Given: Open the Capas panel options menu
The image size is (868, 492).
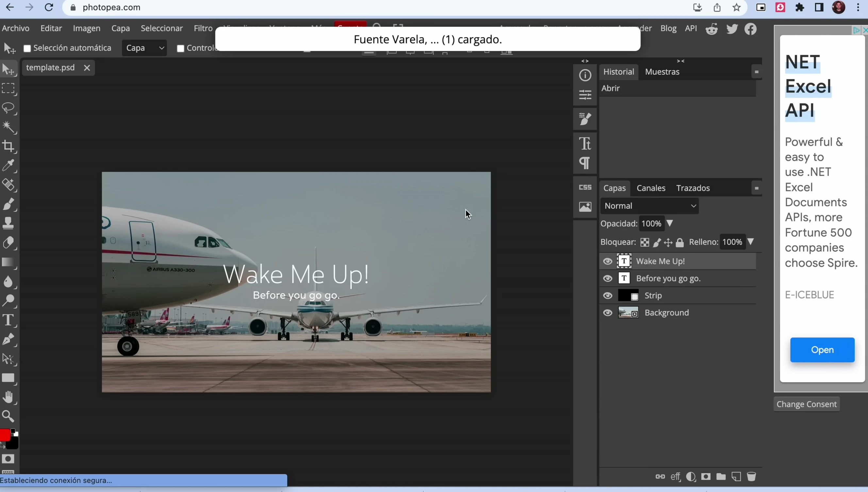Looking at the screenshot, I should click(x=757, y=188).
